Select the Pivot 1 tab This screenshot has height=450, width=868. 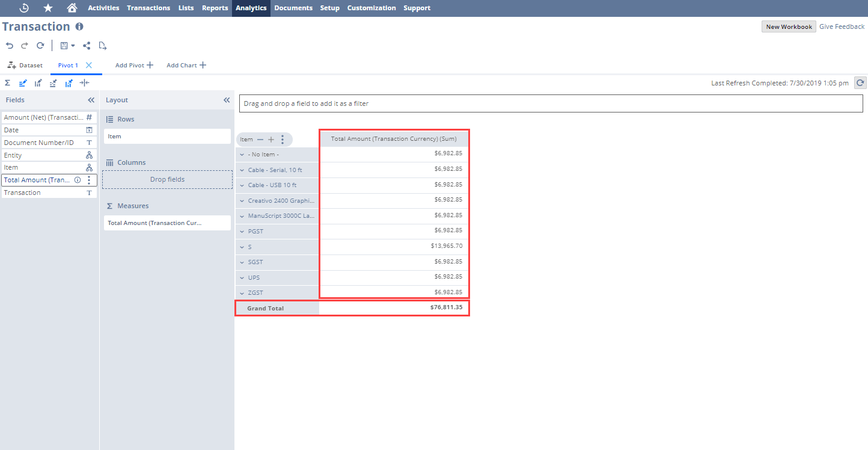68,65
